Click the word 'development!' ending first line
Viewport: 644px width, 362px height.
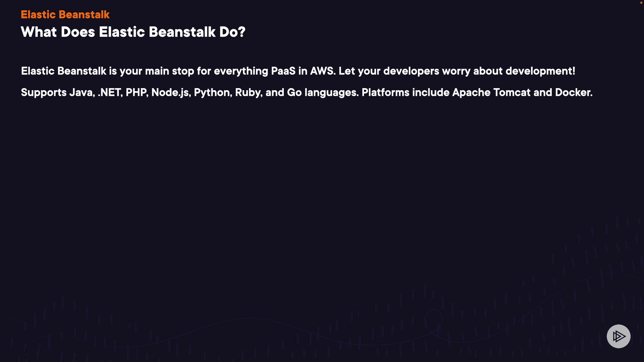[x=540, y=71]
